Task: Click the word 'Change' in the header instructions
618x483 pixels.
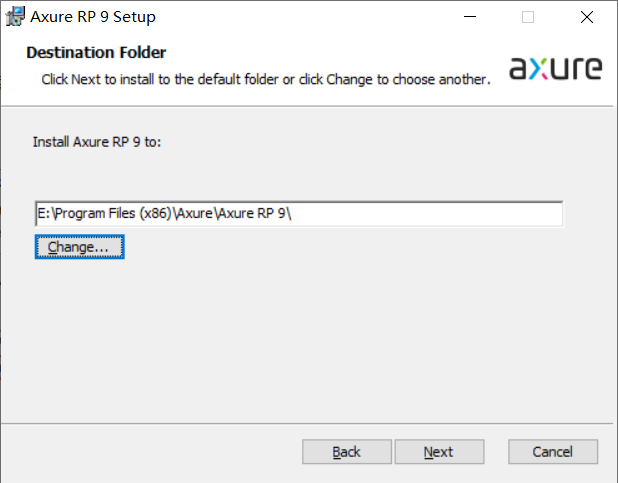Action: (x=349, y=79)
